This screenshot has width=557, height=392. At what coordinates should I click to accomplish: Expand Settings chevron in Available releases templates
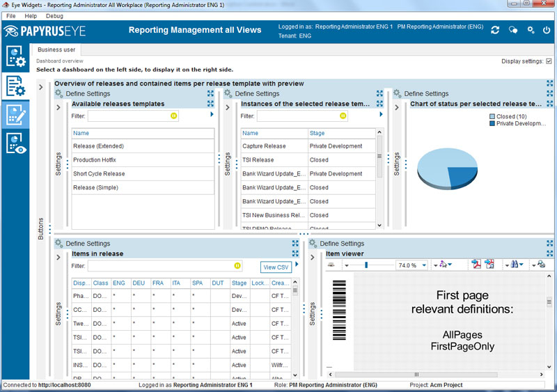tap(58, 107)
